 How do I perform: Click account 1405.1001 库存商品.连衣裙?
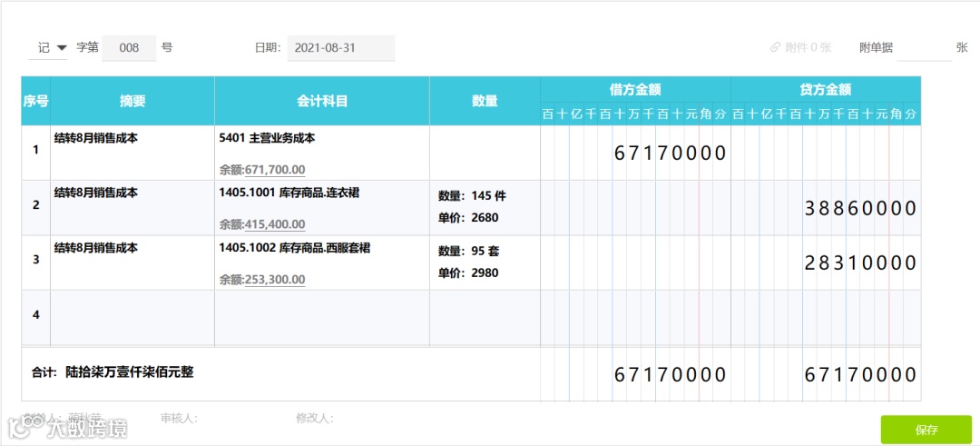click(289, 193)
